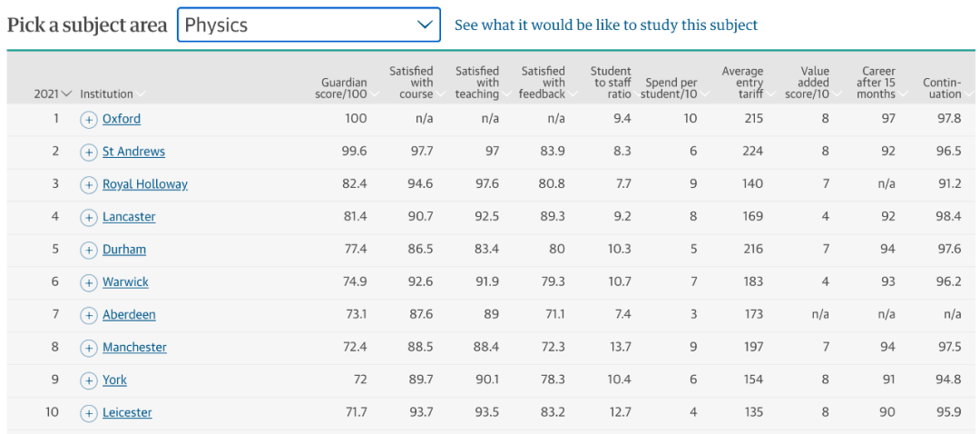Expand Leicester row plus icon
The width and height of the screenshot is (980, 434).
[89, 413]
